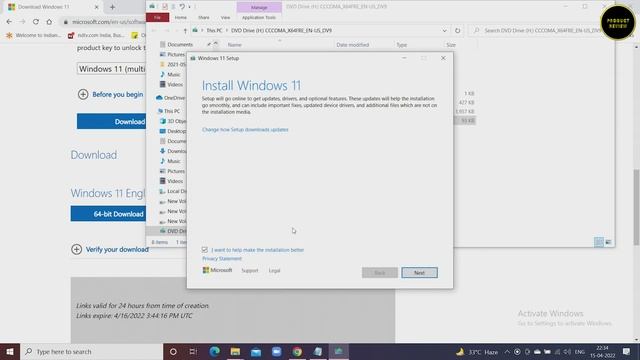Open the volume control in system tray

[567, 351]
